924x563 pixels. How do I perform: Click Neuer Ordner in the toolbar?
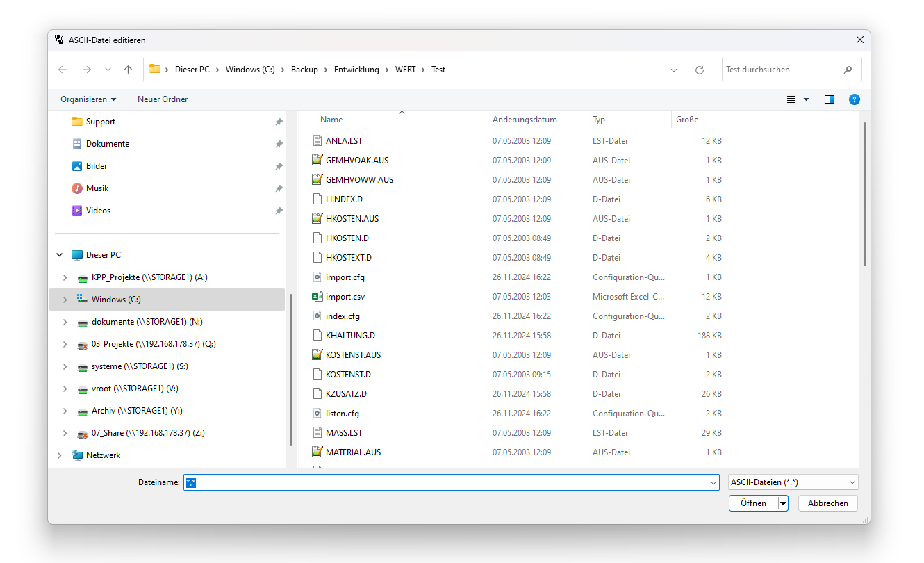coord(163,99)
